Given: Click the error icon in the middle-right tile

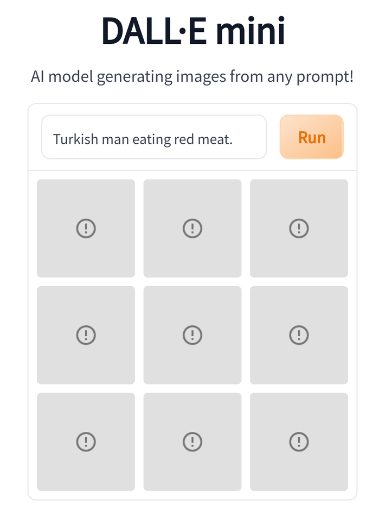Looking at the screenshot, I should pos(299,335).
